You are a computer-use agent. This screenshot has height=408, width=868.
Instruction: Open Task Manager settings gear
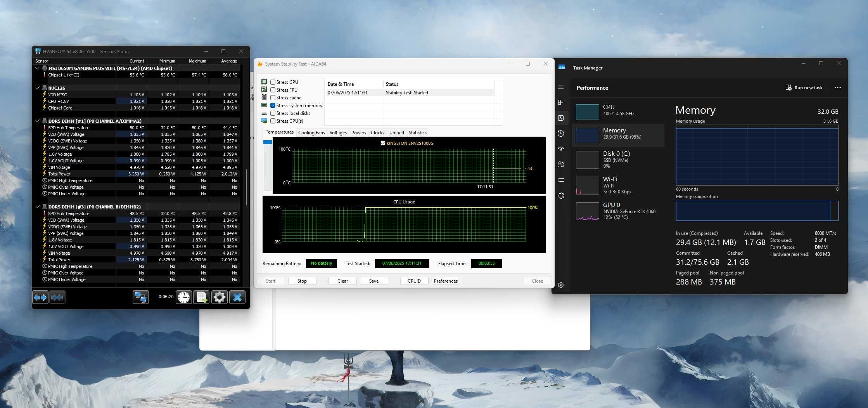pos(561,285)
